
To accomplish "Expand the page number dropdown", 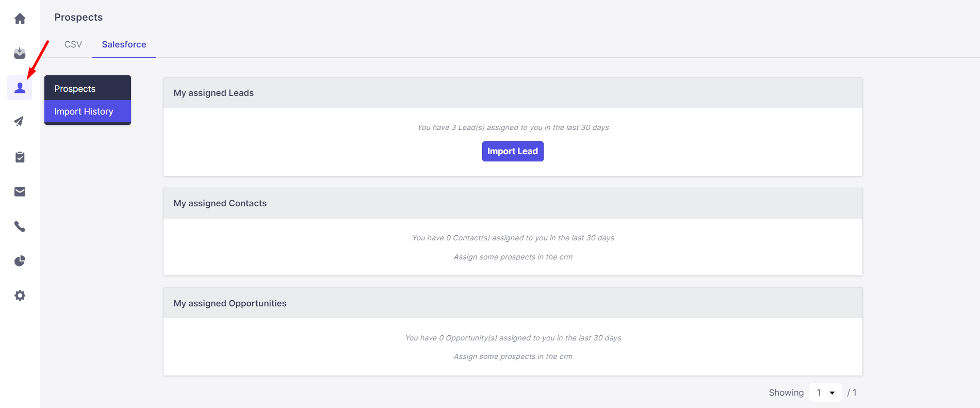I will tap(825, 393).
